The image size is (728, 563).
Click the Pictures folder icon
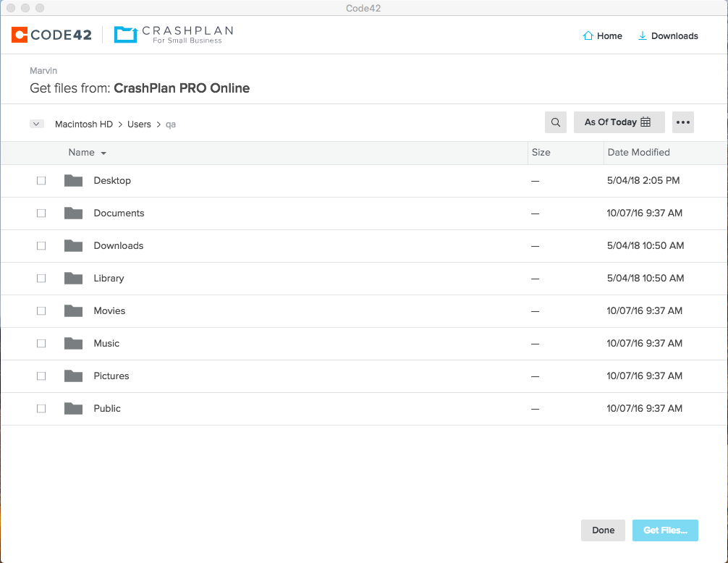tap(73, 376)
